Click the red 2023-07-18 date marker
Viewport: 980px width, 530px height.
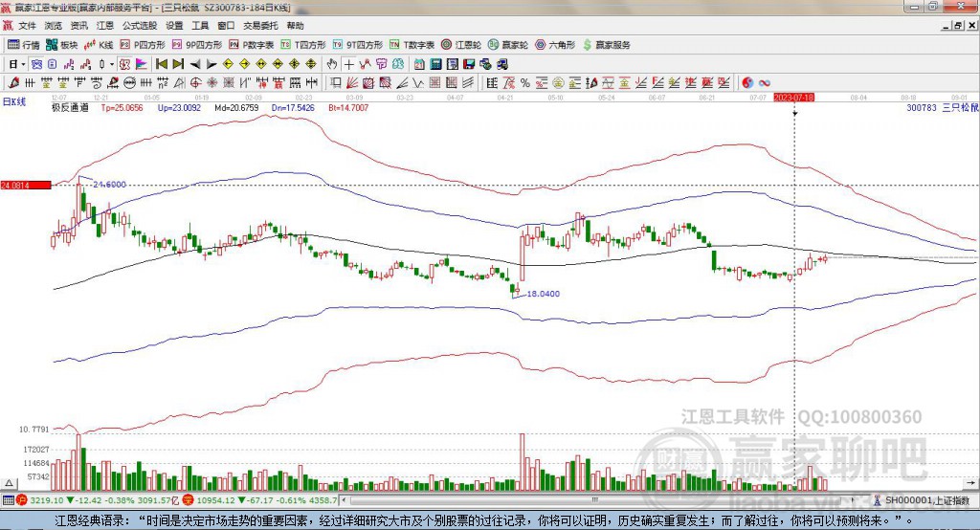pos(793,98)
